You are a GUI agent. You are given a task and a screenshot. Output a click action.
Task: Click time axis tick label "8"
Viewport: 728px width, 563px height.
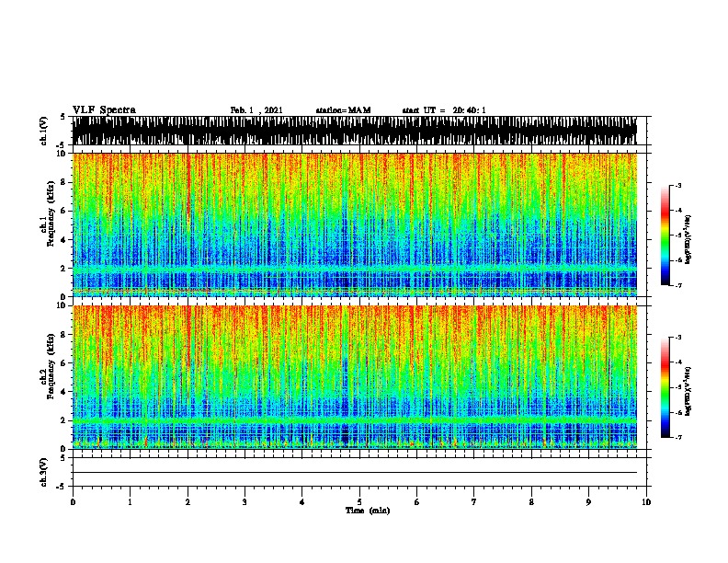pos(531,502)
